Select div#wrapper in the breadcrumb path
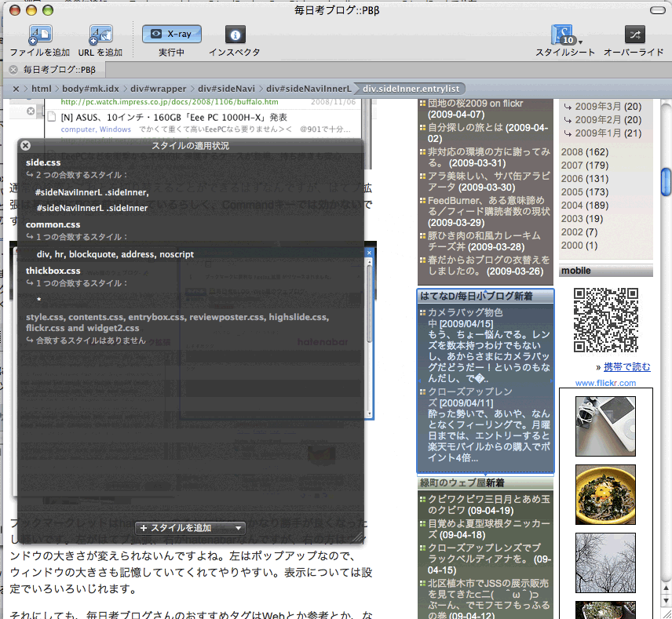 [159, 89]
